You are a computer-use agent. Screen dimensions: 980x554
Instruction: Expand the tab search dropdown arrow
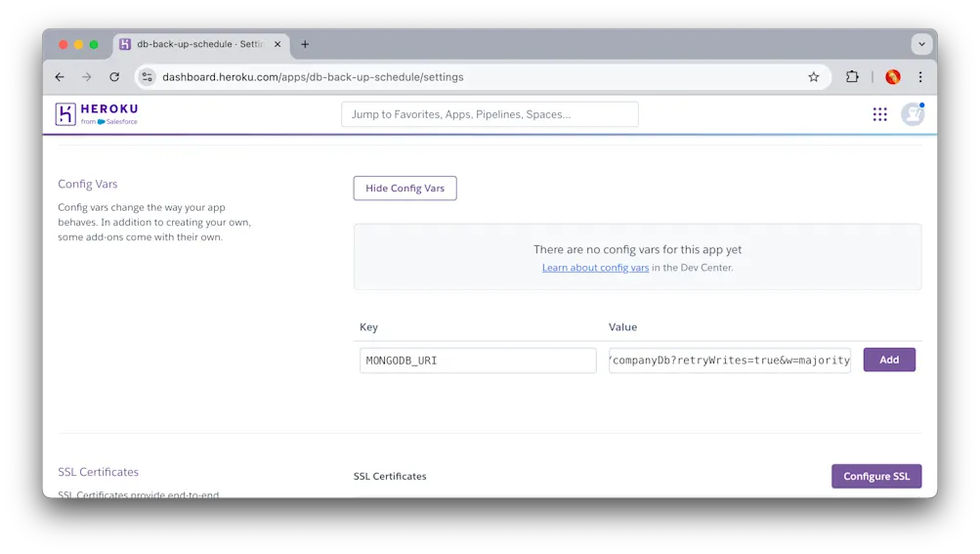[921, 44]
